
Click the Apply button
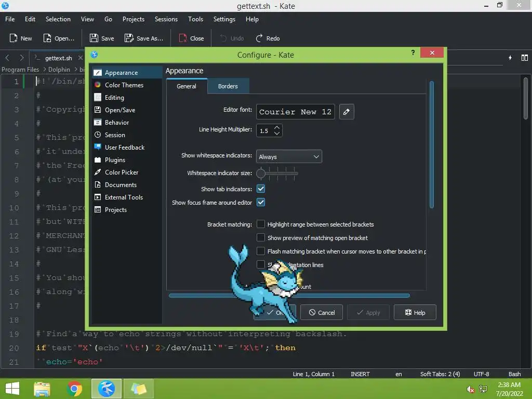click(368, 312)
